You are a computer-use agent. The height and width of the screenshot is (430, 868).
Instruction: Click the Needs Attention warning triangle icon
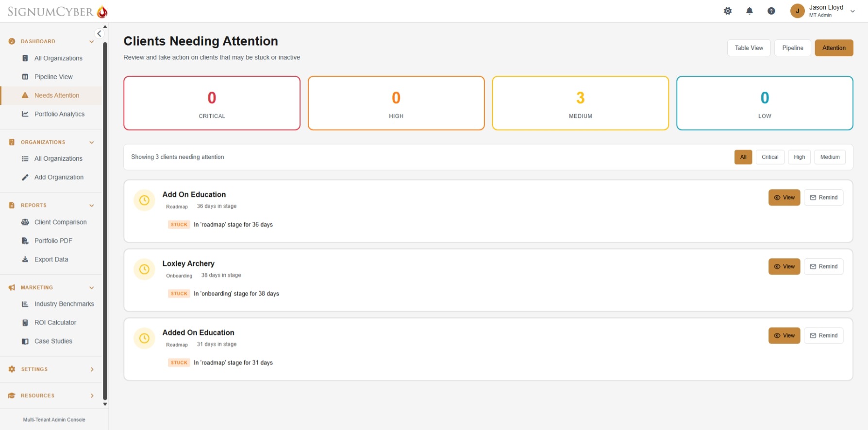(25, 95)
